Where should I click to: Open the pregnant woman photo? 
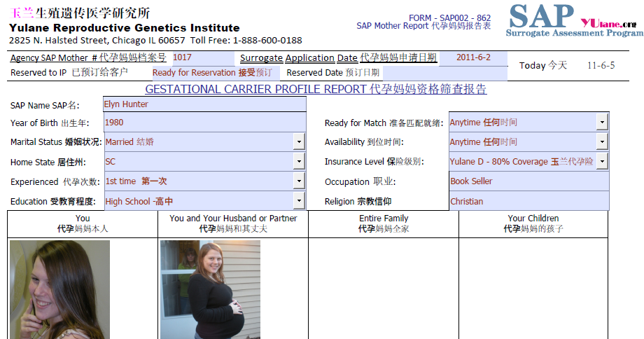click(210, 290)
